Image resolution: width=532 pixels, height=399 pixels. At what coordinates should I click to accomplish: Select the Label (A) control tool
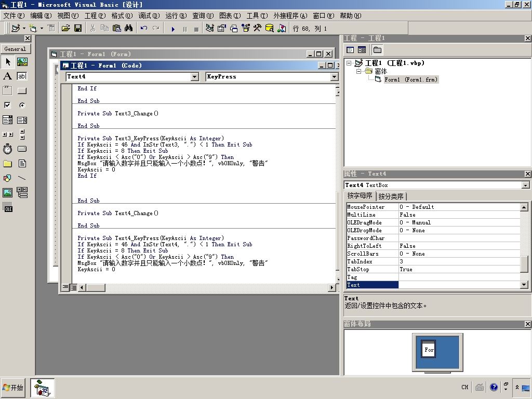(x=7, y=76)
